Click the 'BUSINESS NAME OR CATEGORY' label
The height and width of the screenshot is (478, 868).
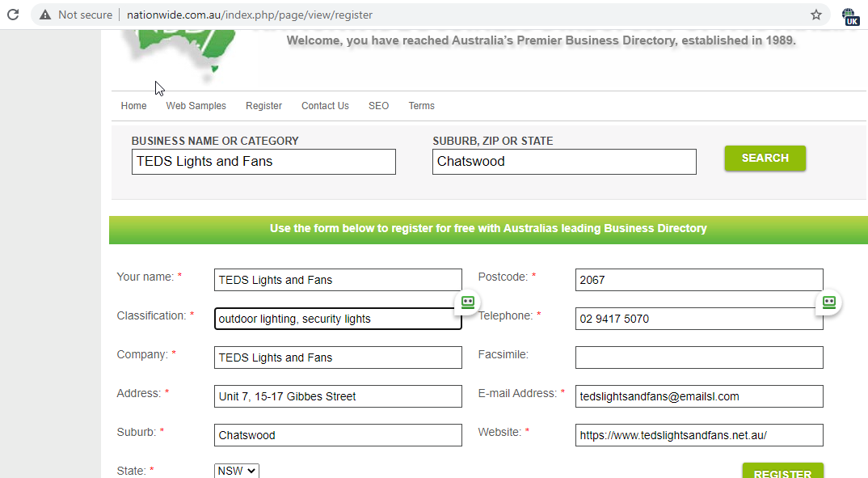tap(215, 141)
